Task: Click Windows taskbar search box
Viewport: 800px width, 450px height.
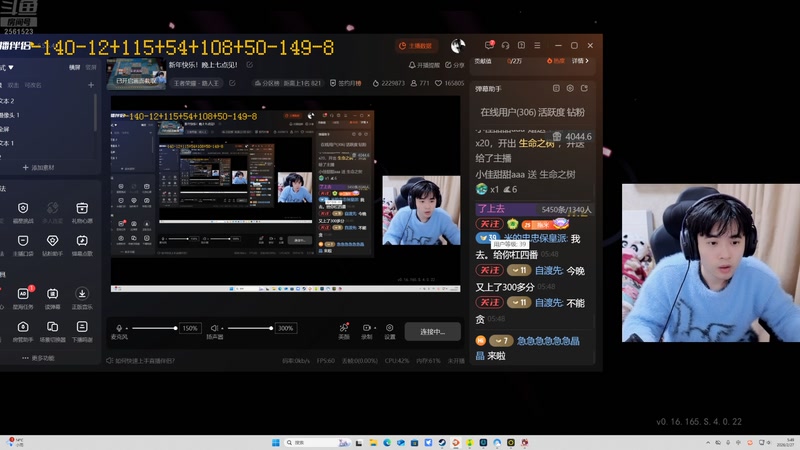Action: click(x=317, y=442)
